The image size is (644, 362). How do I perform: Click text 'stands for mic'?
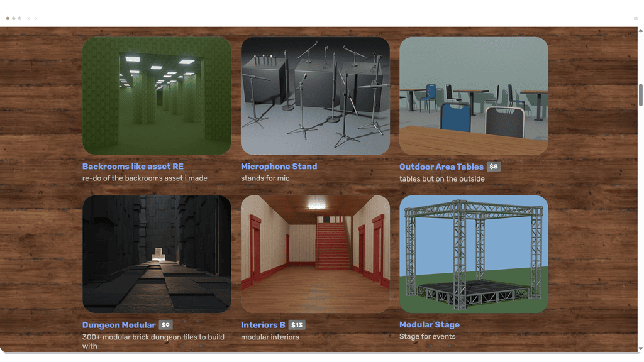pyautogui.click(x=265, y=178)
